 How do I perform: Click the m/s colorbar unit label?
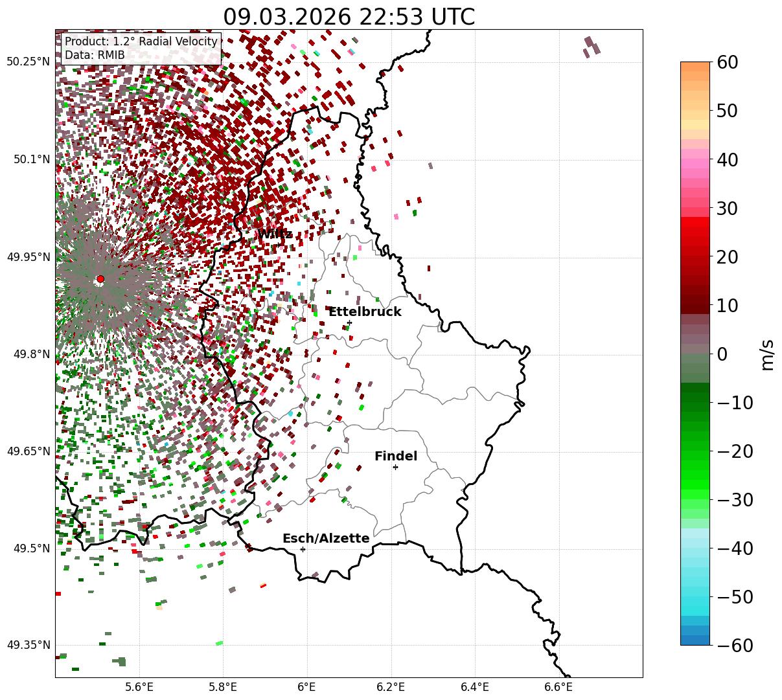pos(767,354)
